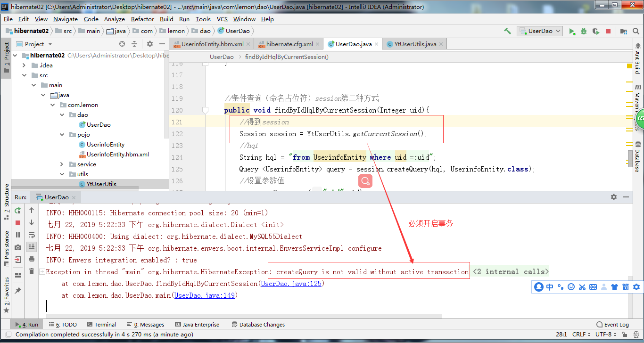Switch to the YtUserUtils.java tab
The height and width of the screenshot is (343, 644).
tap(414, 43)
